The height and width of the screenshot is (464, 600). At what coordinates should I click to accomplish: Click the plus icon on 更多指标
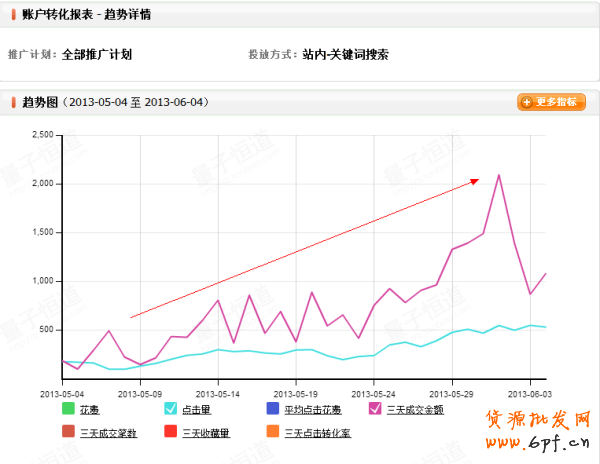click(526, 102)
